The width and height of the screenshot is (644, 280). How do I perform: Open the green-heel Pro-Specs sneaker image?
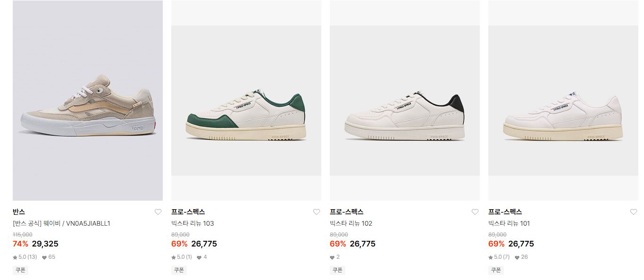tap(246, 101)
